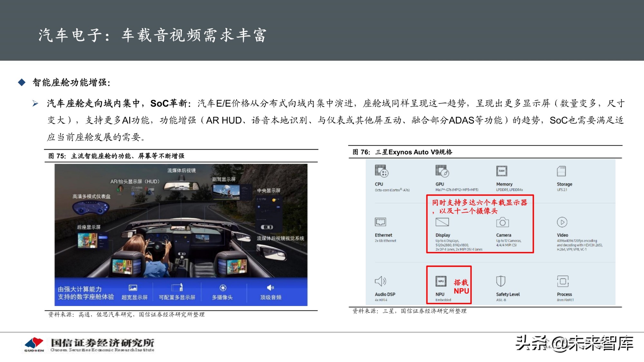
Task: Select the Ethernet port icon
Action: click(381, 223)
